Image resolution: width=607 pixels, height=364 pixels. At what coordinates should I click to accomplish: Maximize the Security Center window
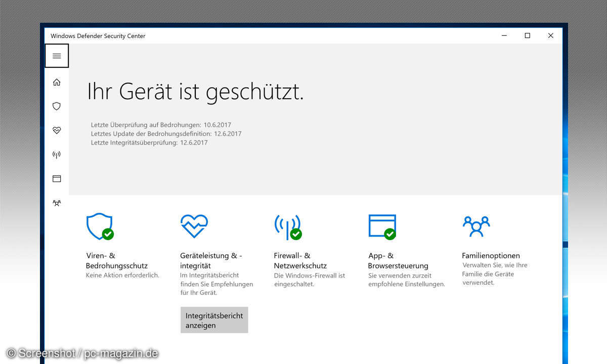tap(528, 35)
